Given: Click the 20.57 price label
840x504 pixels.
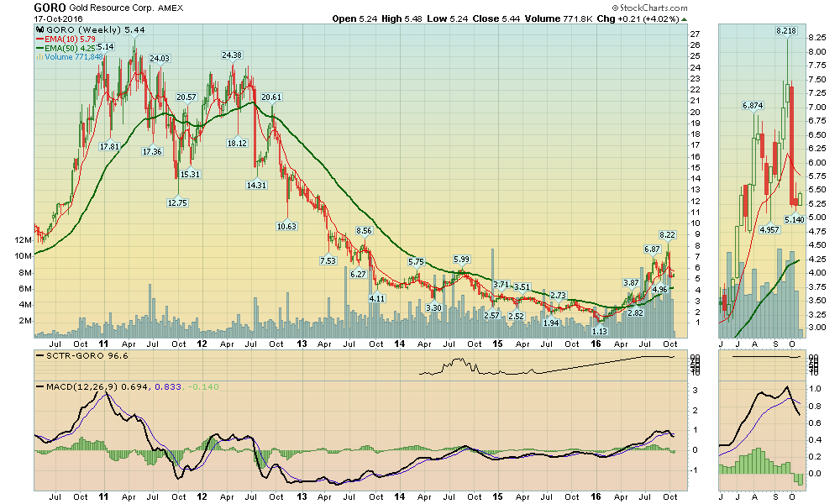Looking at the screenshot, I should coord(186,97).
